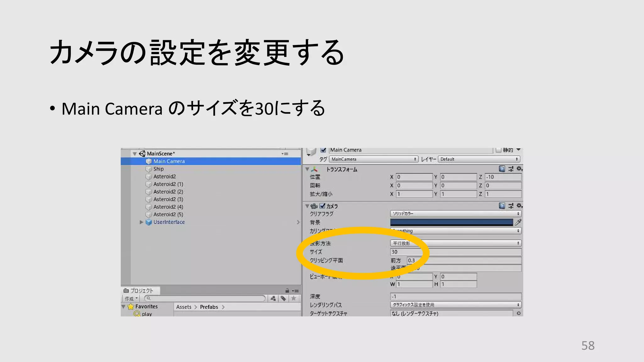Select Asteroid2 (5) in hierarchy
644x362 pixels.
(168, 214)
